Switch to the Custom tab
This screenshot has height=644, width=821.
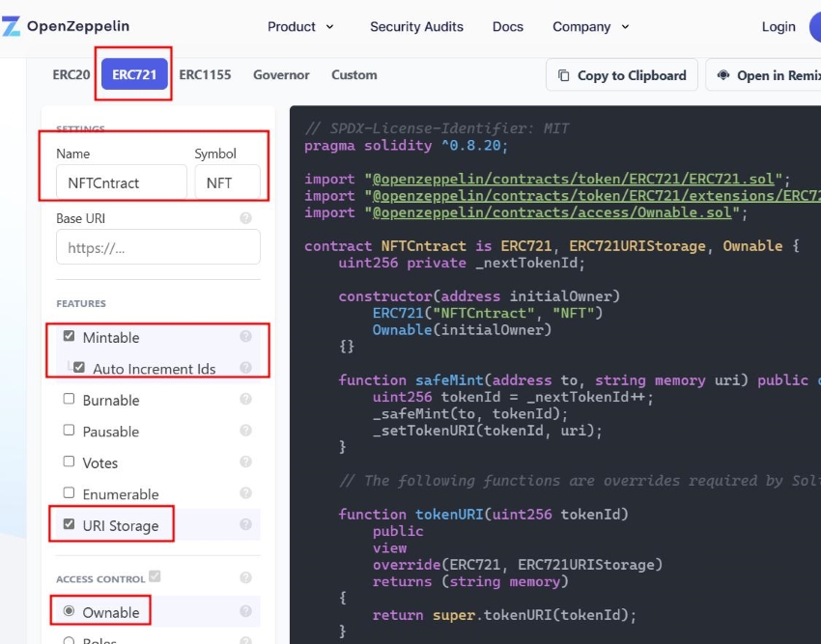354,75
